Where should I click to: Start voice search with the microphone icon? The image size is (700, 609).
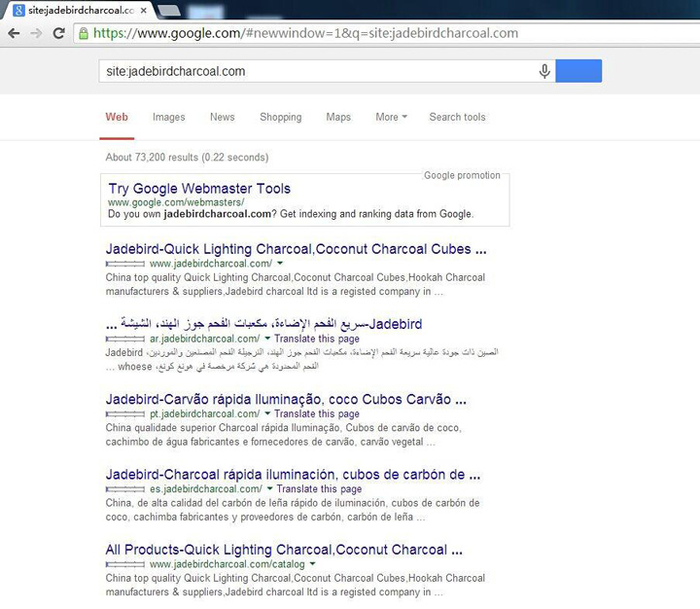(x=544, y=71)
